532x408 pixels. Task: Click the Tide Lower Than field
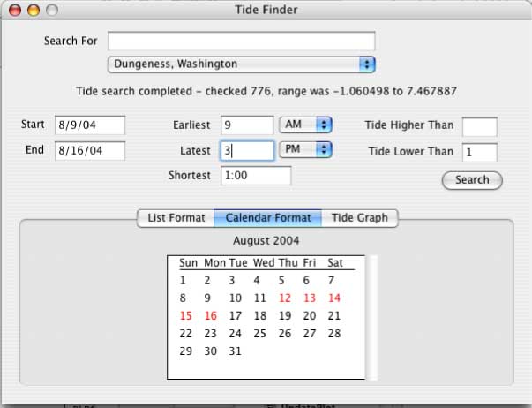tap(479, 152)
